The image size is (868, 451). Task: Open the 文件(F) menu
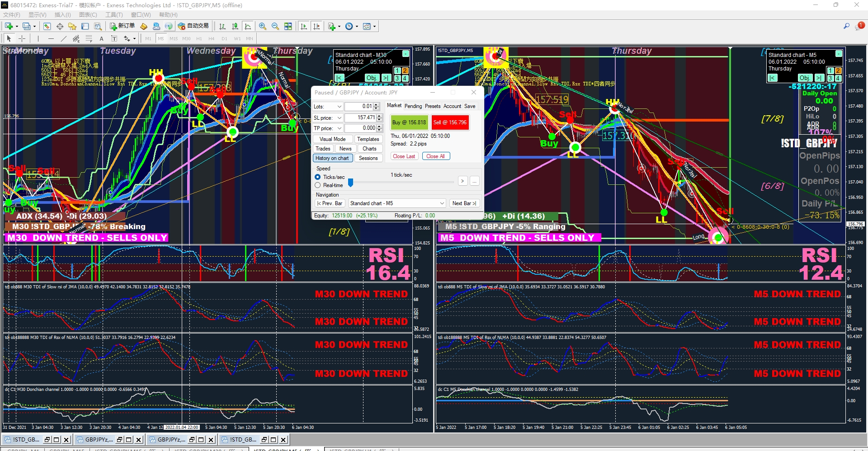point(12,15)
